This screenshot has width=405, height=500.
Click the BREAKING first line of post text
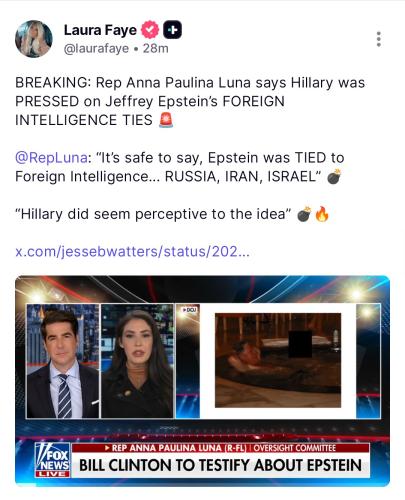coord(190,83)
